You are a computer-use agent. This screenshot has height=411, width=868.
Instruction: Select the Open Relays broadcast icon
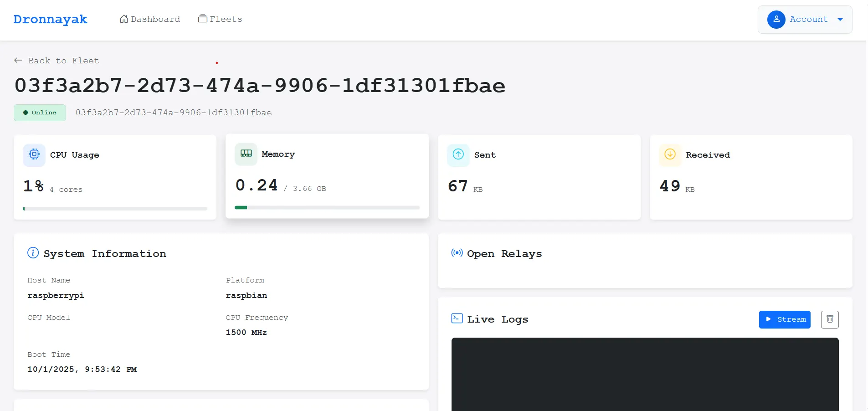point(457,253)
